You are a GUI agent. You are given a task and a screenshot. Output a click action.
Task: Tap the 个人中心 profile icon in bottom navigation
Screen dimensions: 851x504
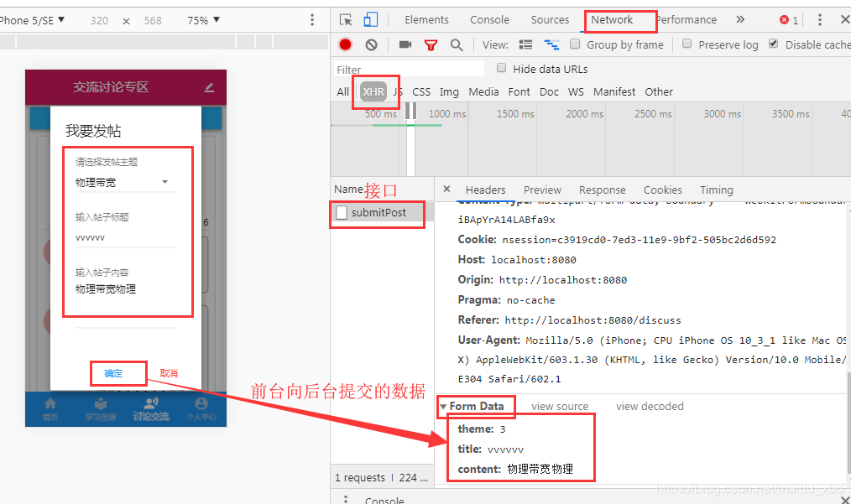(201, 404)
